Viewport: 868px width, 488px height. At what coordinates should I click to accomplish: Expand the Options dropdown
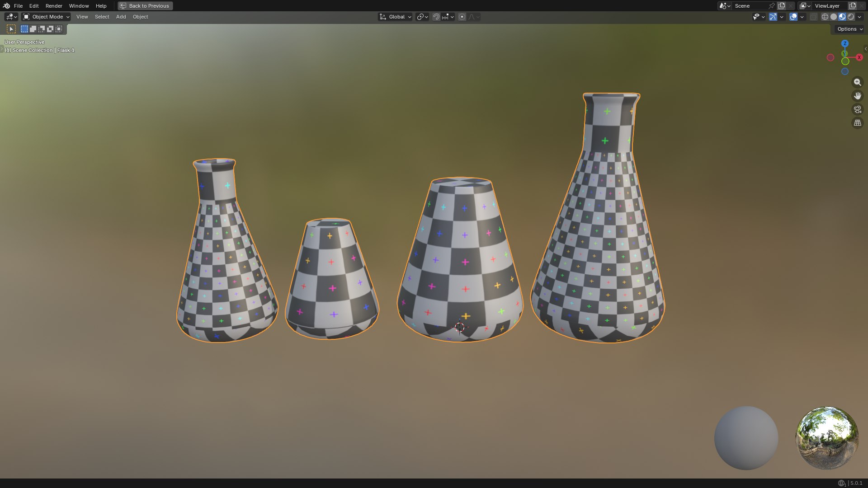coord(849,29)
